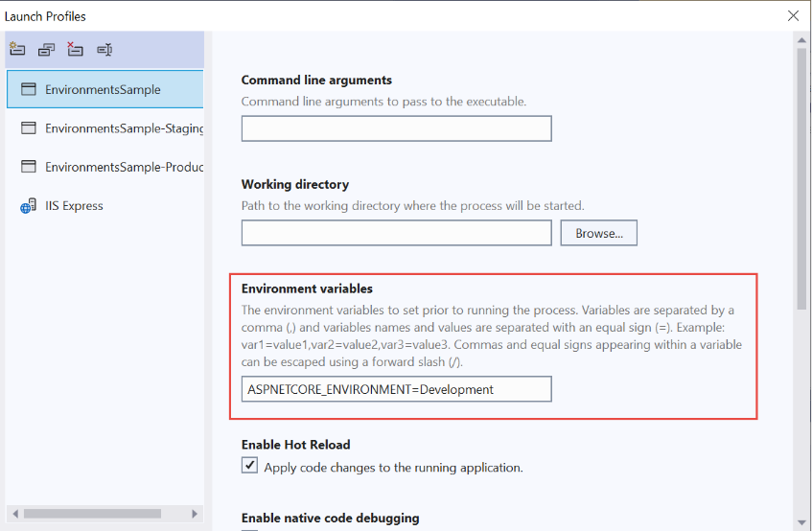The width and height of the screenshot is (812, 531).
Task: Select the EnvironmentsSample-Staging profile
Action: point(104,128)
